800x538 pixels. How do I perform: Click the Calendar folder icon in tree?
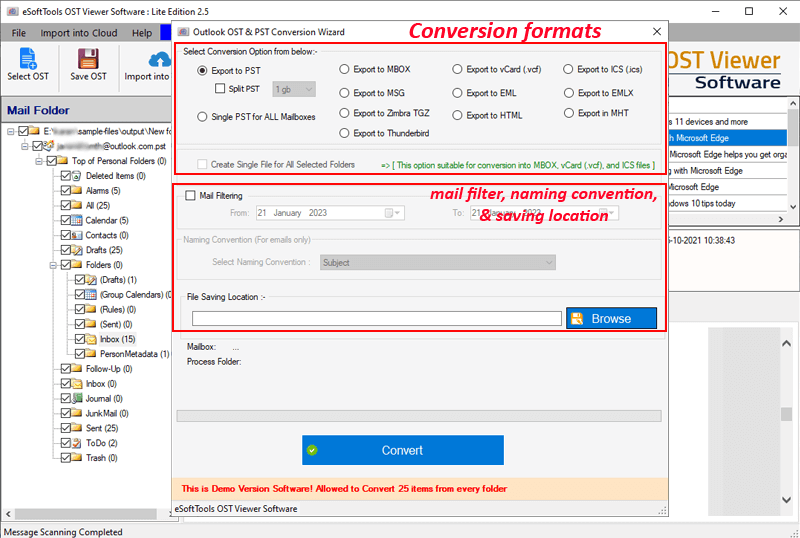click(77, 221)
